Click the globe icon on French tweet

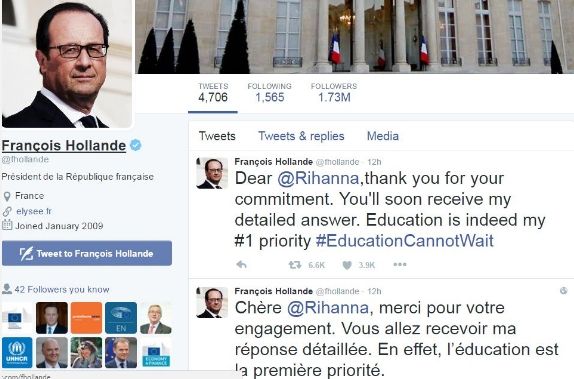564,291
